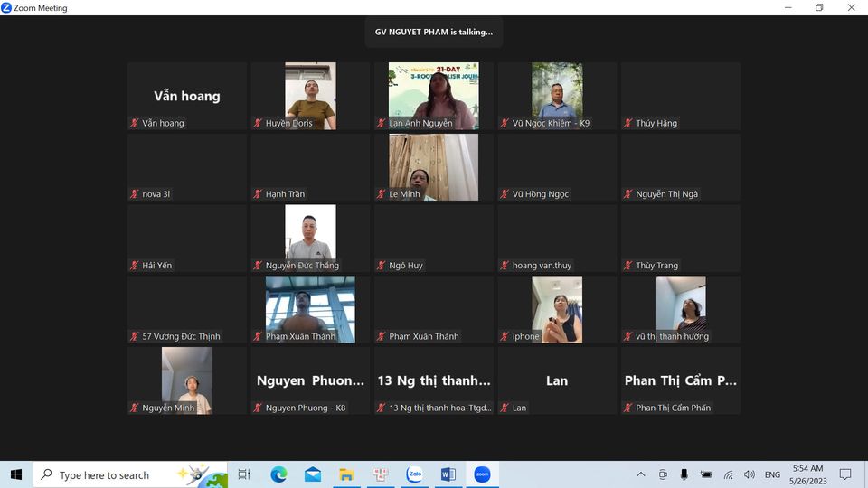
Task: Select the iphone participant's video tile
Action: tap(557, 309)
